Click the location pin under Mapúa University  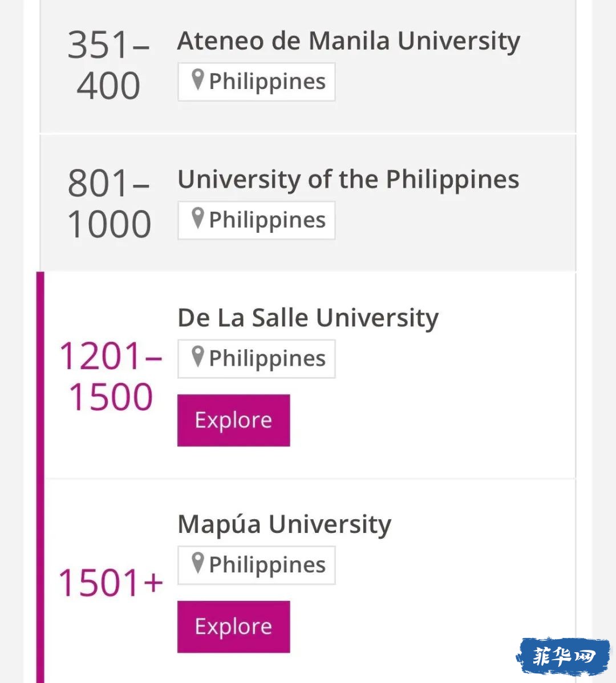tap(198, 563)
